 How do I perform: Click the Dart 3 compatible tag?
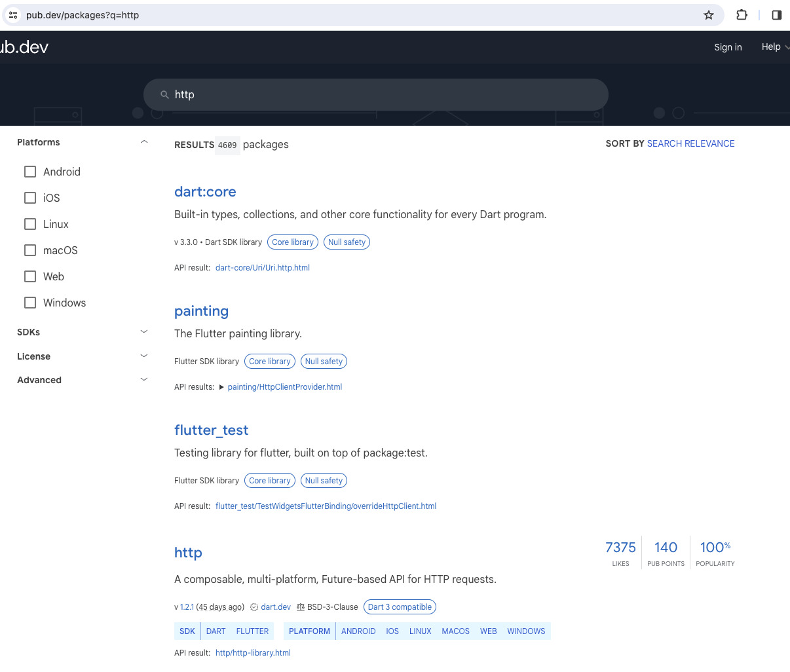coord(400,607)
